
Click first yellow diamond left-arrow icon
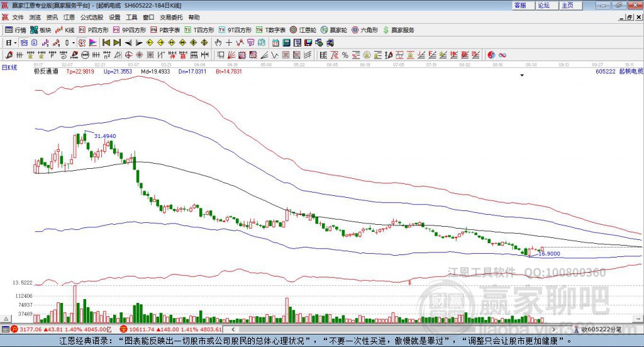click(150, 43)
